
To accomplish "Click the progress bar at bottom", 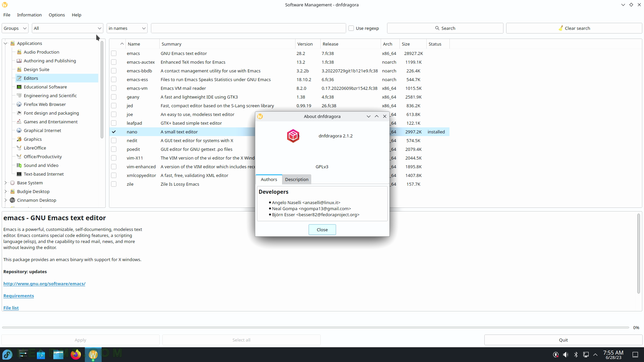I will 315,327.
